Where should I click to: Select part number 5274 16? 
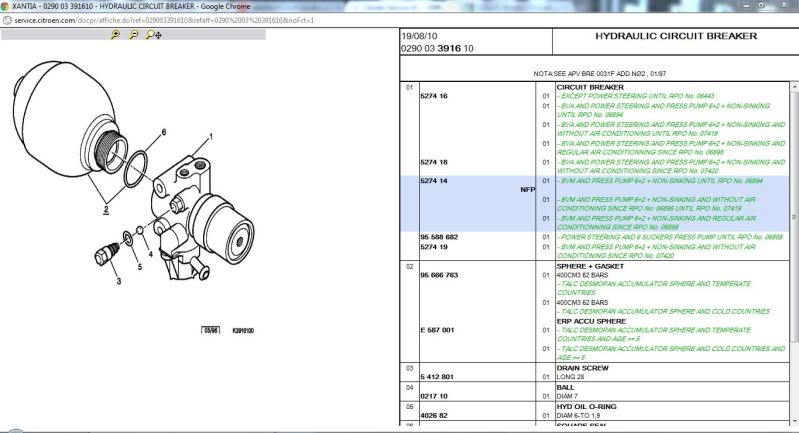pyautogui.click(x=434, y=96)
